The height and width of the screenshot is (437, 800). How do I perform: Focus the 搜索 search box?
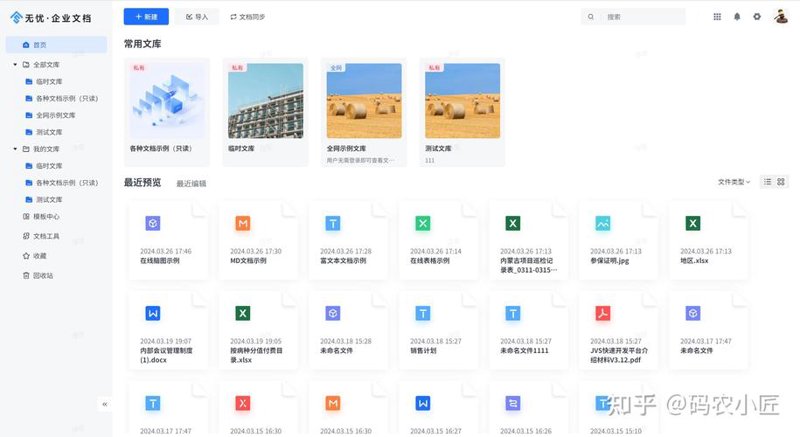[633, 17]
